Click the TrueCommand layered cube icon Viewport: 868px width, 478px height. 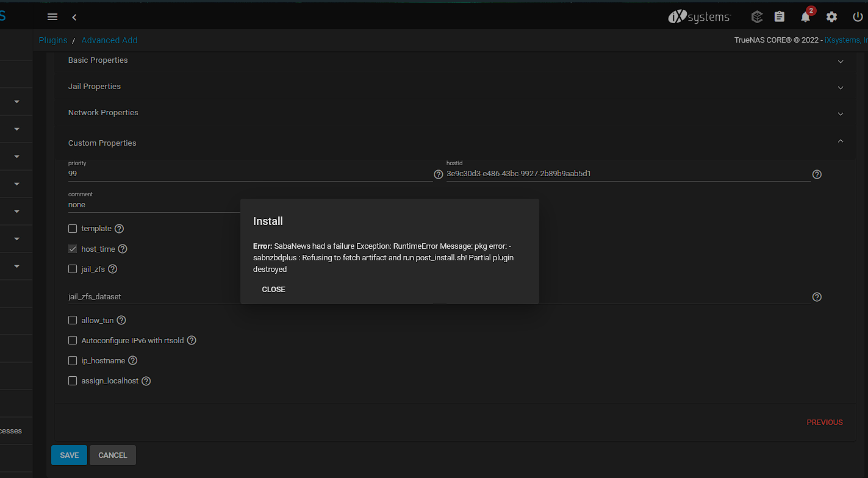click(757, 17)
